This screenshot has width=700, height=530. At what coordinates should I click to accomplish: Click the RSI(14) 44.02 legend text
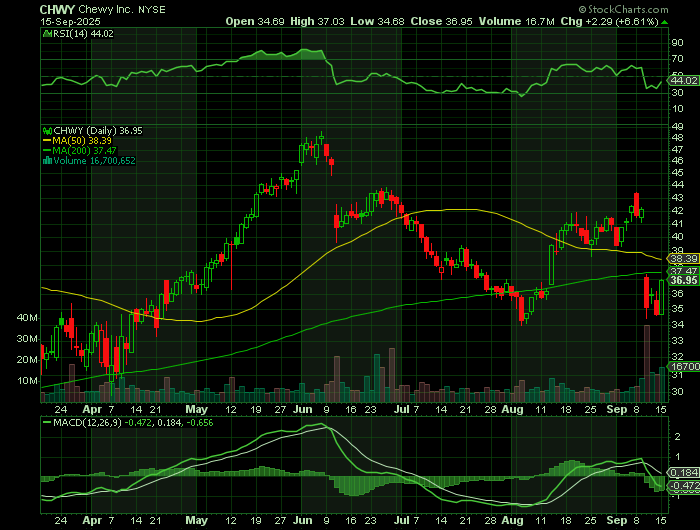coord(83,33)
